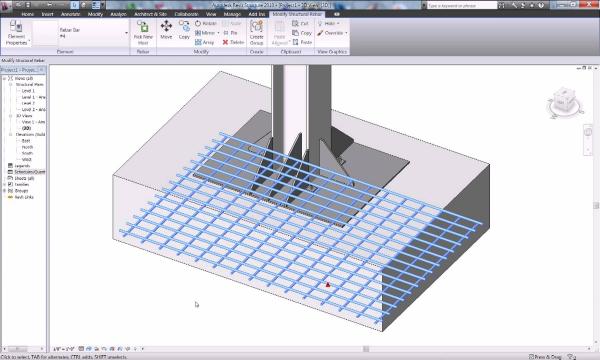The image size is (600, 360).
Task: Click the Create Group tool
Action: 256,33
